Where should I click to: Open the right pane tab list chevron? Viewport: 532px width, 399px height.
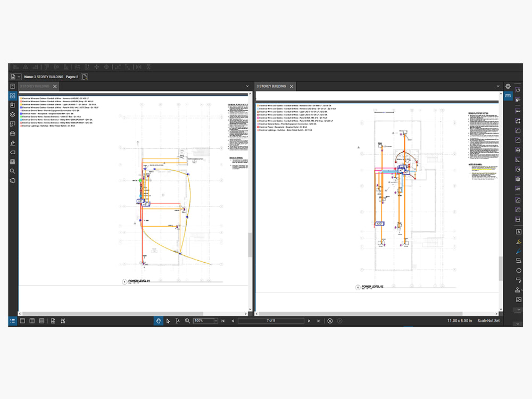[x=498, y=86]
